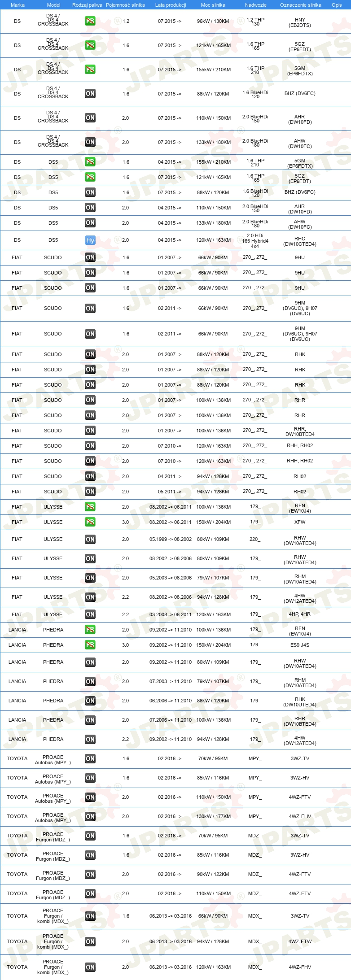Viewport: 351px width, 980px height.
Task: Click petrol icon in Lancia Phedra RFN row
Action: 90,630
